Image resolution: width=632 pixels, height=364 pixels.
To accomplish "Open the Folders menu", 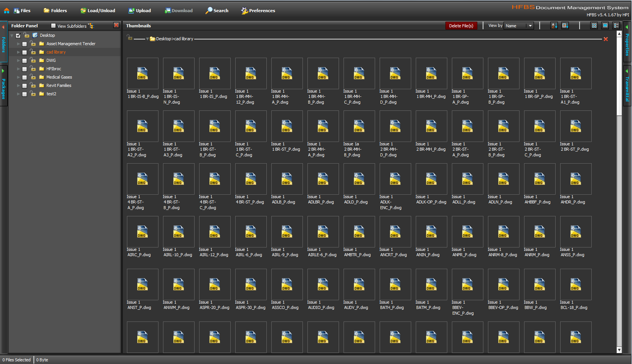I will [x=55, y=11].
